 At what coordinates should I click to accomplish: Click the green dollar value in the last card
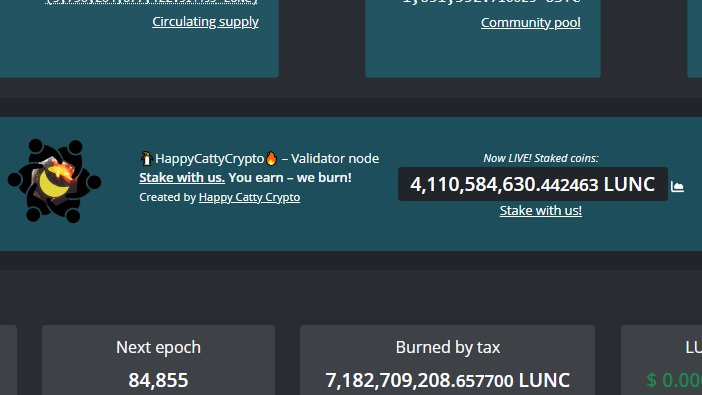click(x=674, y=380)
